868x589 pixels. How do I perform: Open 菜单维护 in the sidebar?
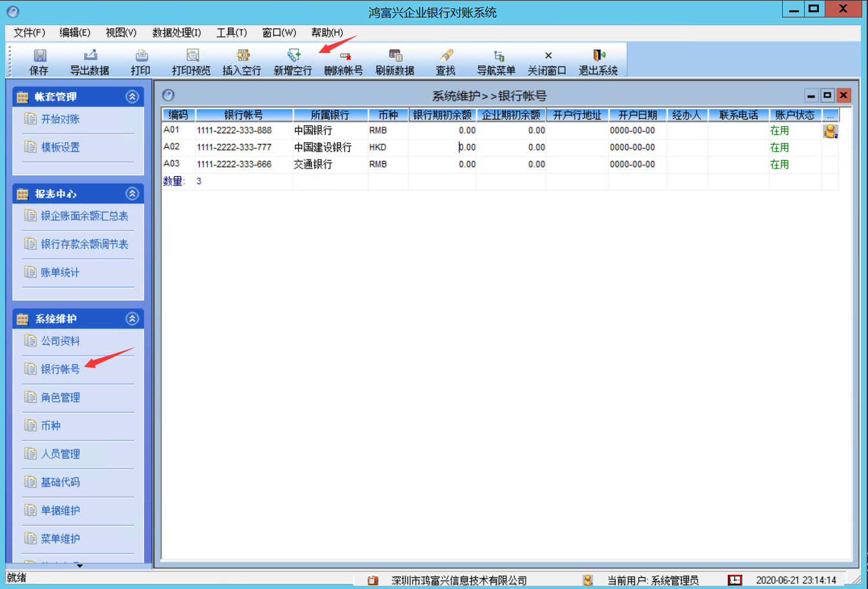click(x=61, y=539)
